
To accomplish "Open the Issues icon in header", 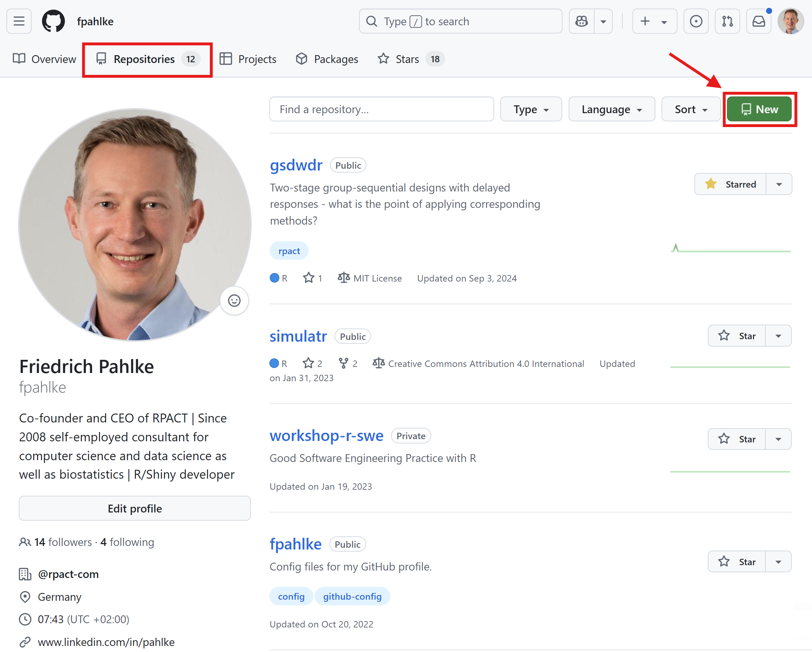I will pos(696,21).
